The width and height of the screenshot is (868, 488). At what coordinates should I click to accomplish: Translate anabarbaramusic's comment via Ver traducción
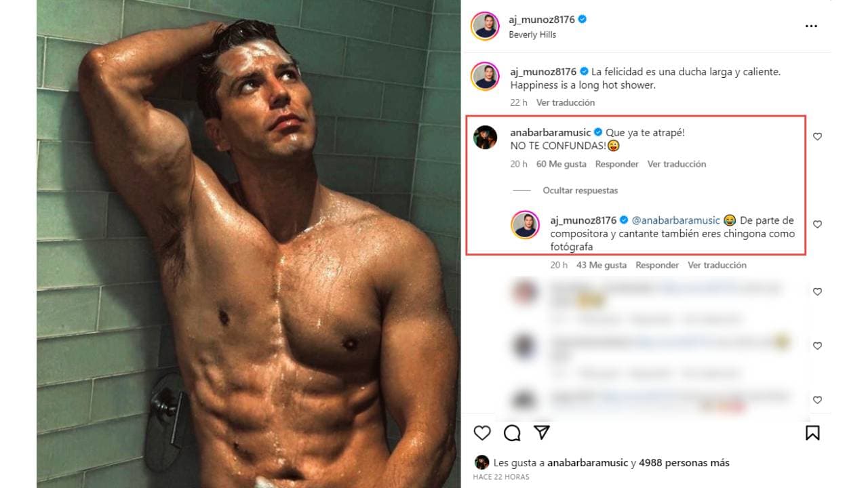tap(676, 164)
